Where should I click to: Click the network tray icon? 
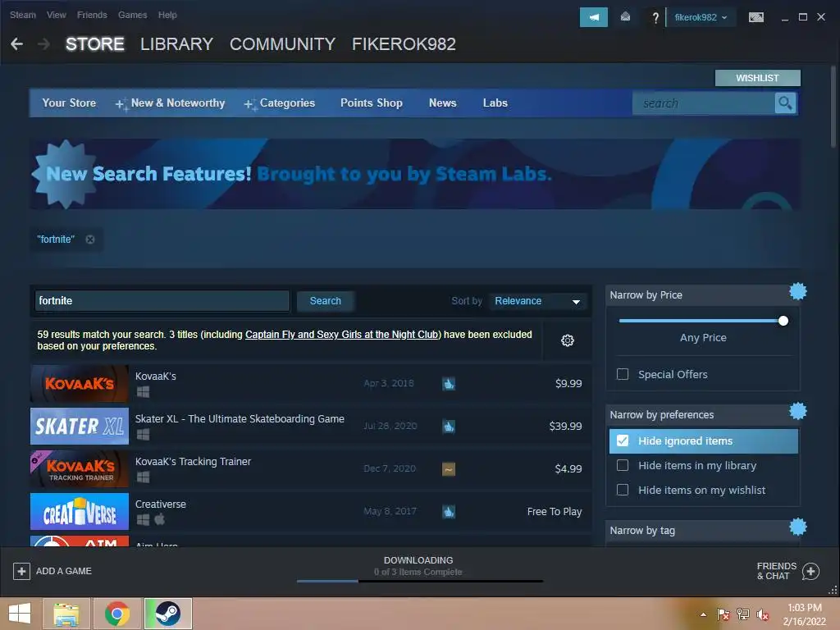(x=742, y=614)
